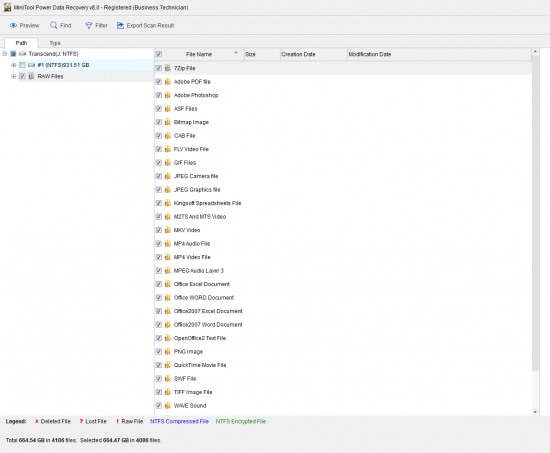Click the Adobe PDF file folder icon
Screen dimensions: 550x453
coord(168,81)
